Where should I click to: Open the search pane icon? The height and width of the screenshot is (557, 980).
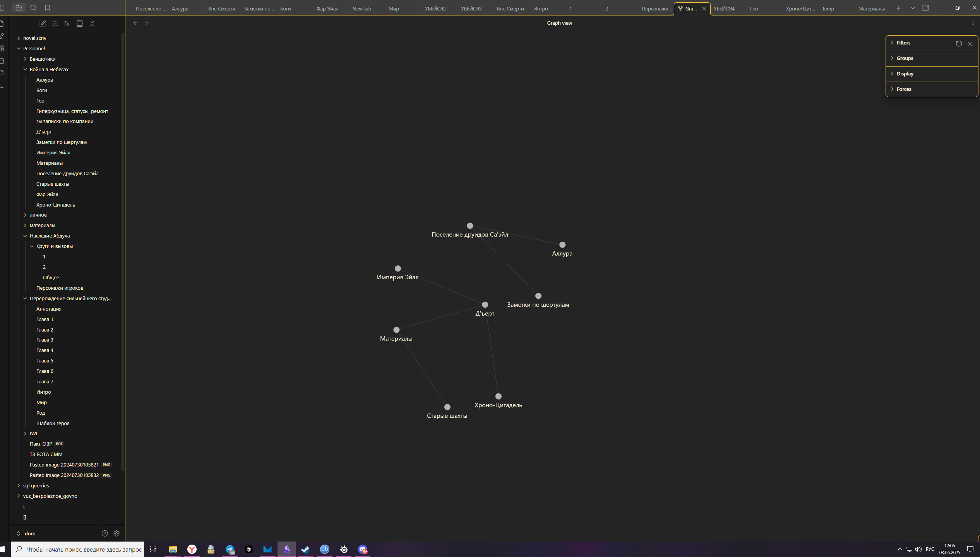coord(33,8)
